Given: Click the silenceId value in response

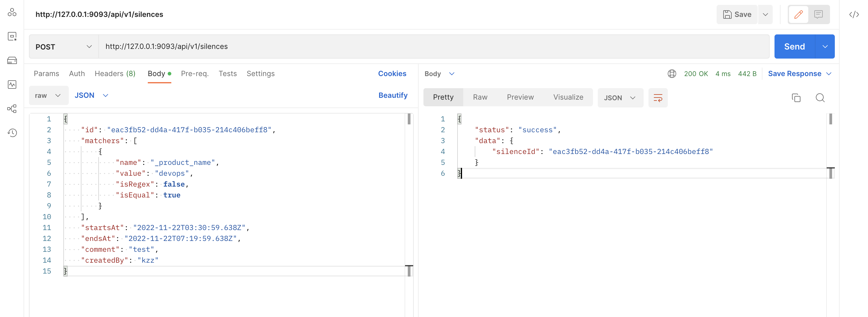Looking at the screenshot, I should (x=631, y=152).
